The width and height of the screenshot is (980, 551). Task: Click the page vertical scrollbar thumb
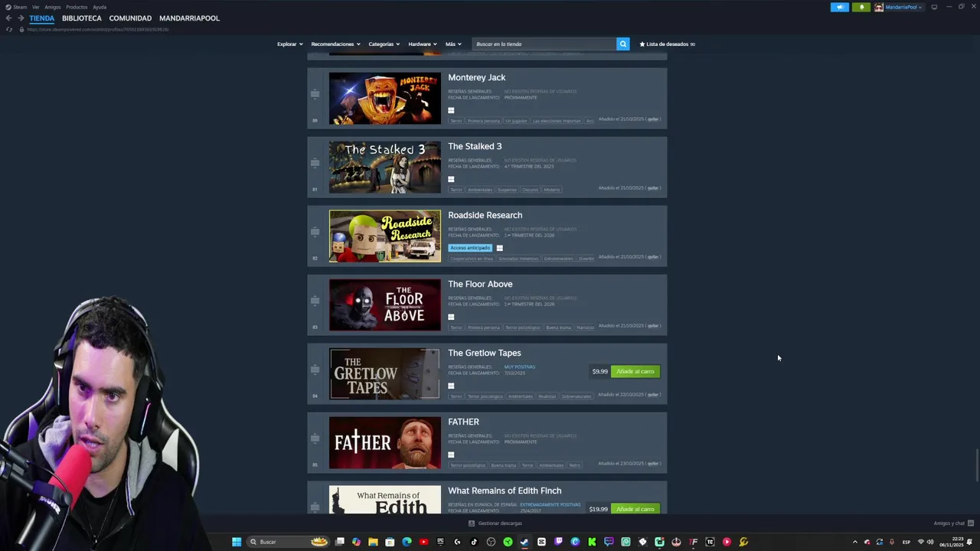pyautogui.click(x=977, y=467)
